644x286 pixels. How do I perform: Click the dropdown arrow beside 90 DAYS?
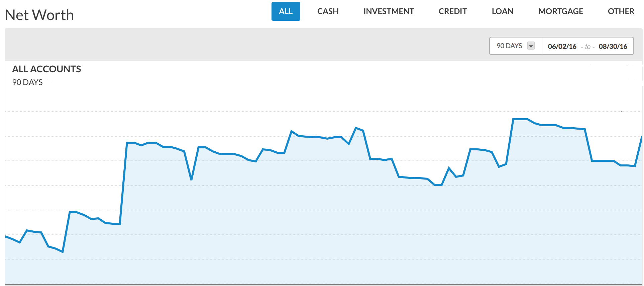[x=531, y=46]
